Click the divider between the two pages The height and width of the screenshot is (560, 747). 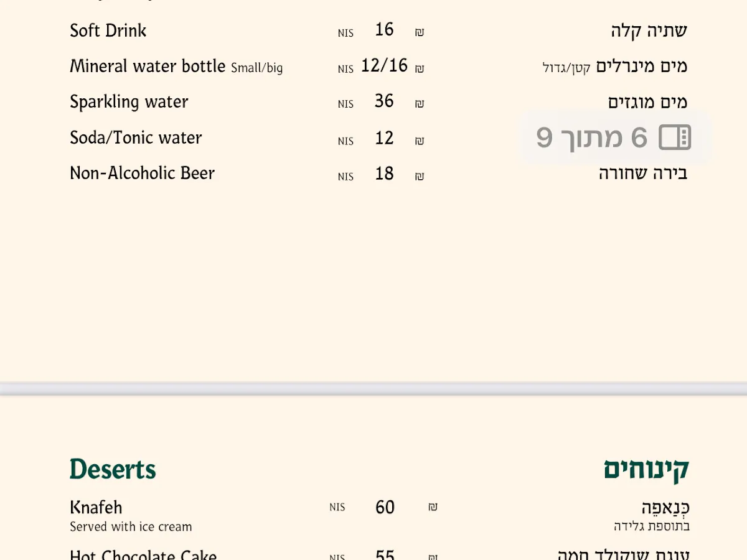click(x=374, y=388)
